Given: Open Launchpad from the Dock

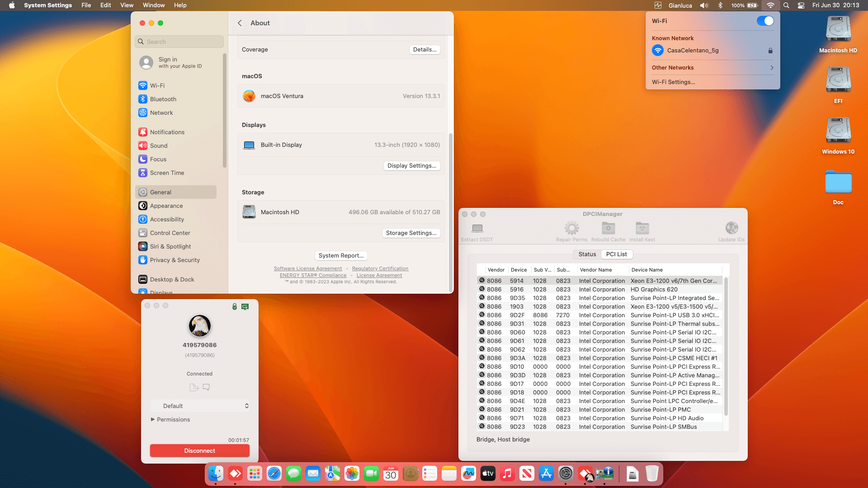Looking at the screenshot, I should 255,474.
